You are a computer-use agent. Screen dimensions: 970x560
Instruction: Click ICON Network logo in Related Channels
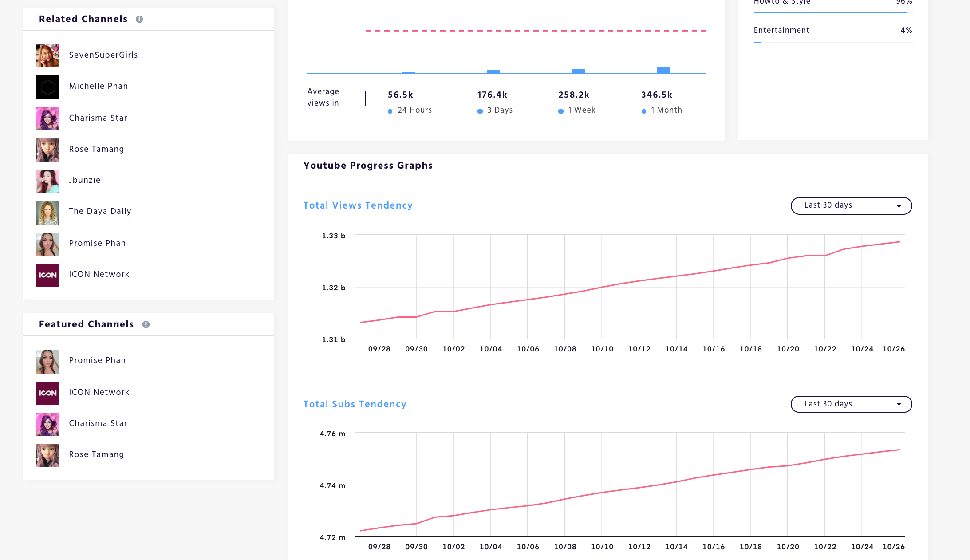click(48, 275)
